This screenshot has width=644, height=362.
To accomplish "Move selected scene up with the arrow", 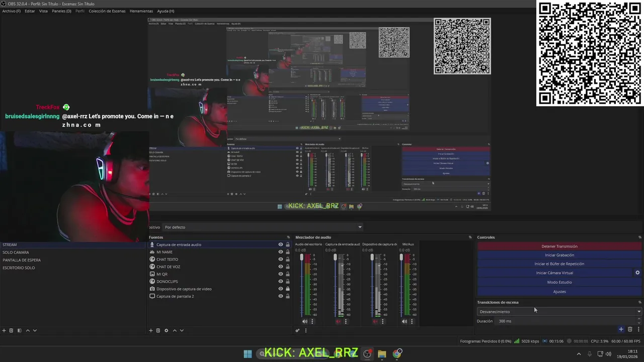I will point(28,330).
